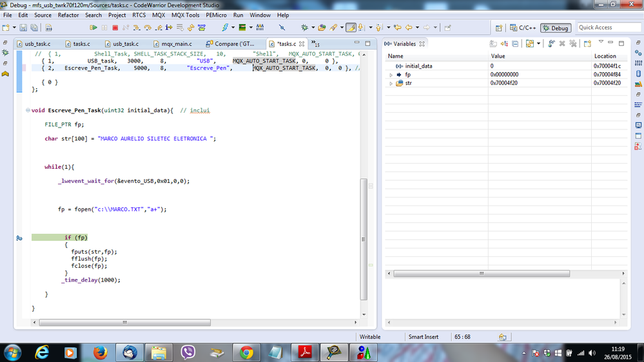
Task: Click the Resume debug button
Action: pyautogui.click(x=93, y=28)
